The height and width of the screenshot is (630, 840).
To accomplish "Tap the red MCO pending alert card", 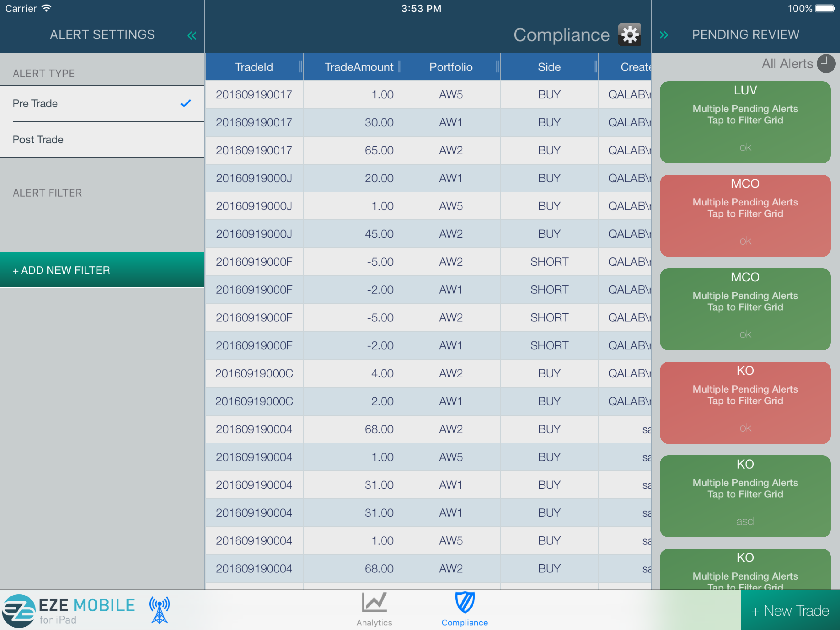I will click(745, 215).
